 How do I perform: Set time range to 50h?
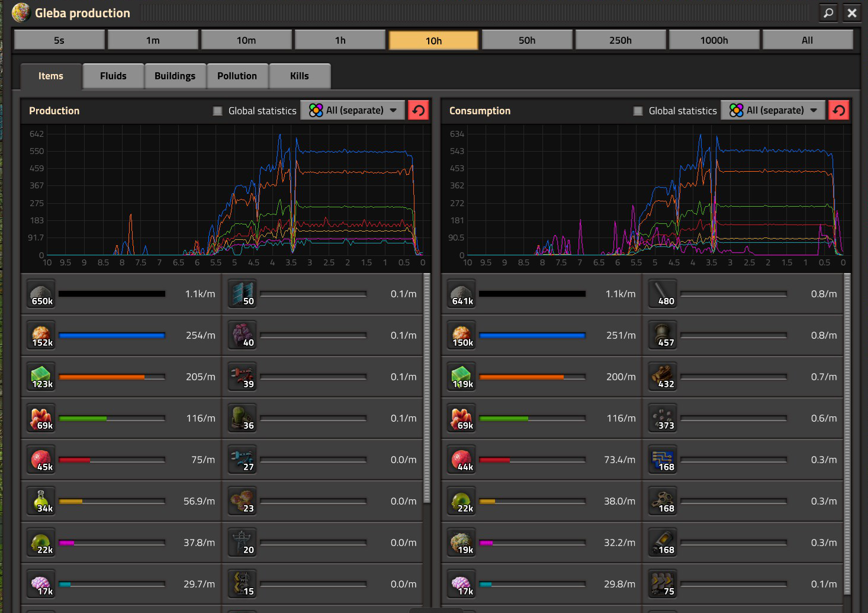pos(527,40)
